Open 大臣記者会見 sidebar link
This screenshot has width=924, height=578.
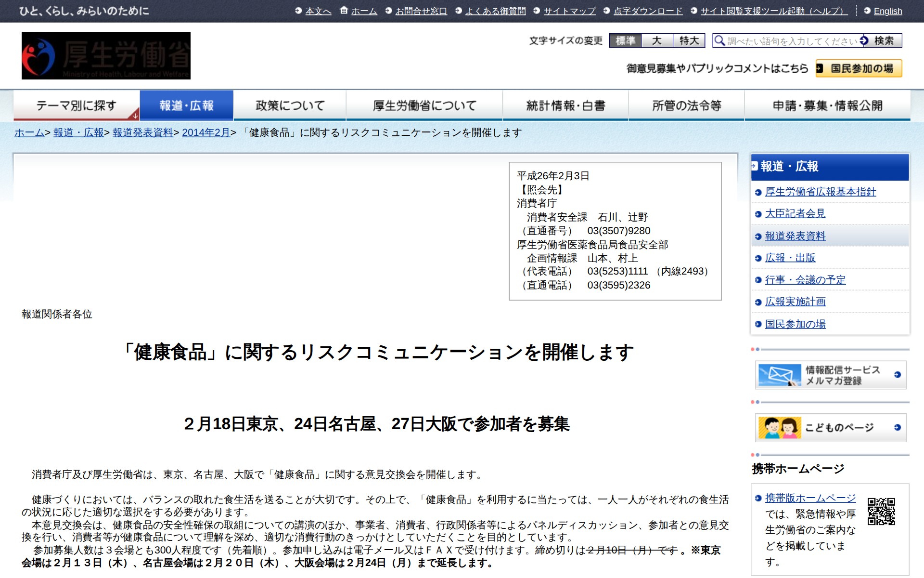pyautogui.click(x=795, y=213)
